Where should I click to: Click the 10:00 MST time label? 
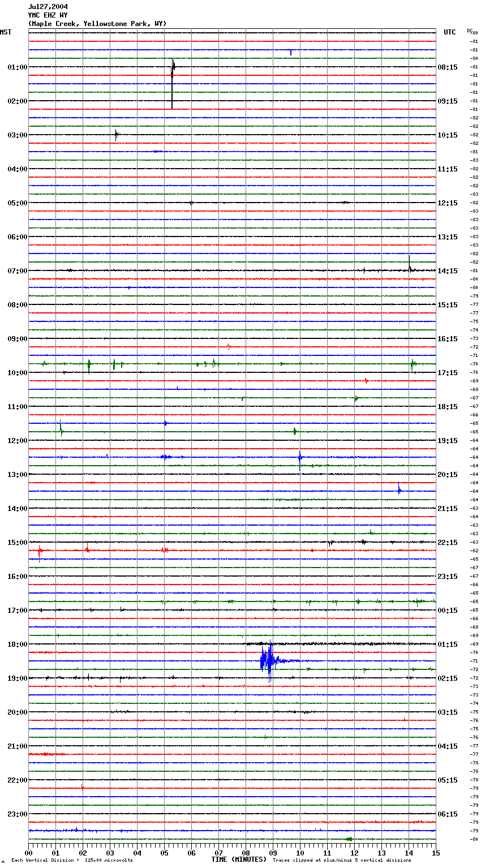[x=18, y=373]
